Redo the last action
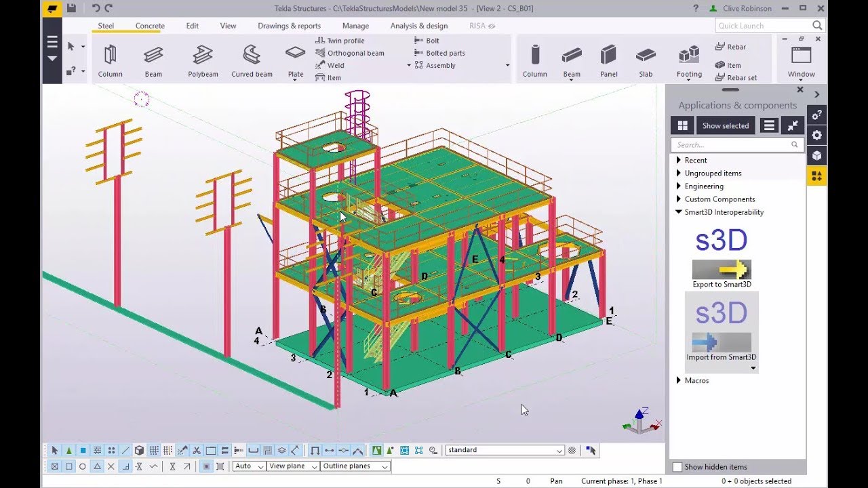The height and width of the screenshot is (488, 868). 108,8
